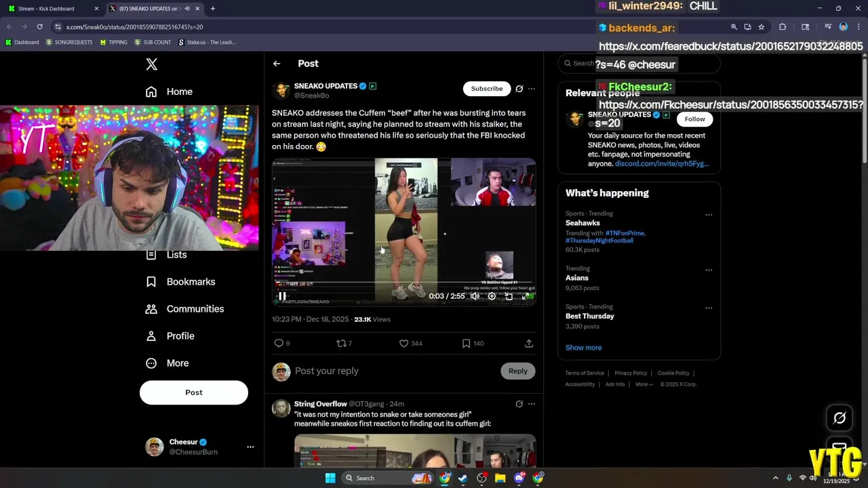The width and height of the screenshot is (868, 488).
Task: Enter fullscreen video mode
Action: coord(526,296)
